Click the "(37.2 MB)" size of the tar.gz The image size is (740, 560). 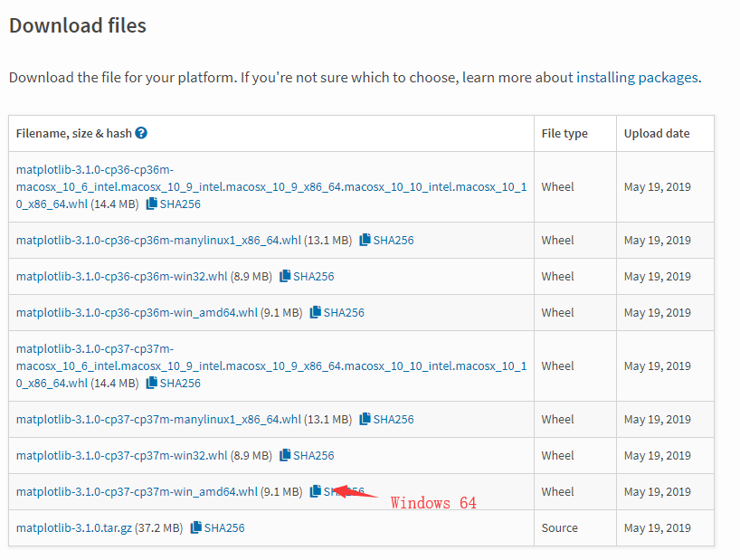(159, 527)
